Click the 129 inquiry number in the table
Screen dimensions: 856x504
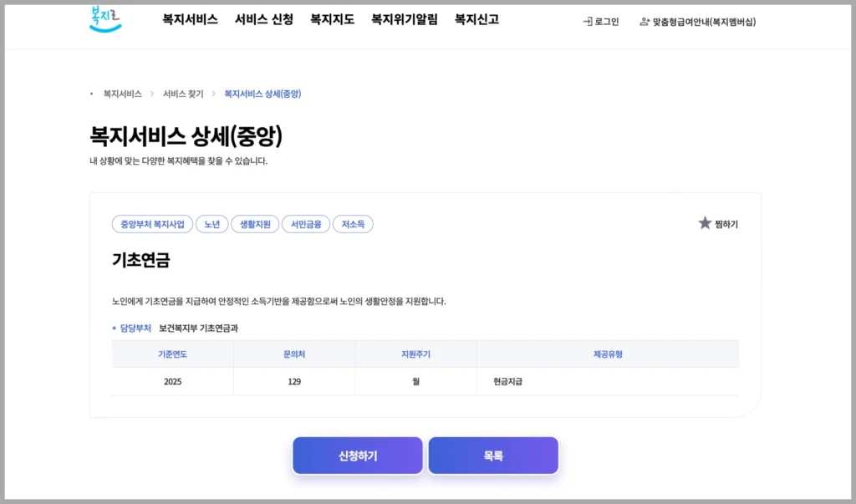tap(293, 381)
